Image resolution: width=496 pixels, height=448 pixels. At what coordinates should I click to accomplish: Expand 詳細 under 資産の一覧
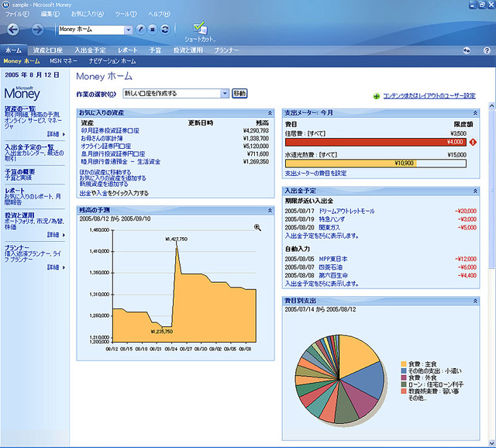coord(56,134)
